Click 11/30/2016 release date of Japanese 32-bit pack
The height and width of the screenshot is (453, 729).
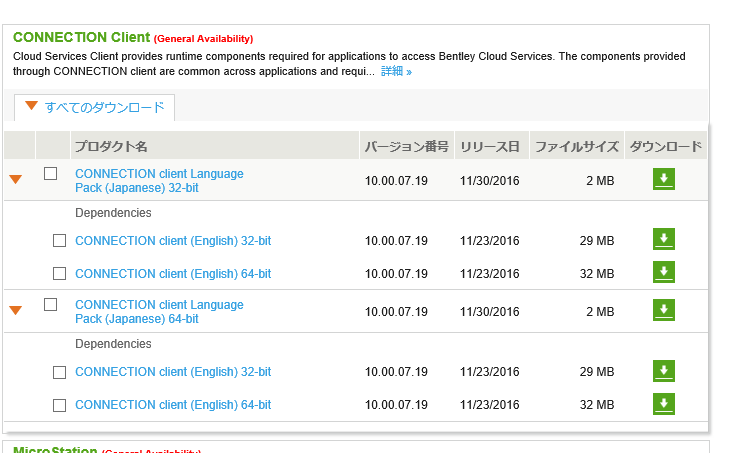pos(490,181)
